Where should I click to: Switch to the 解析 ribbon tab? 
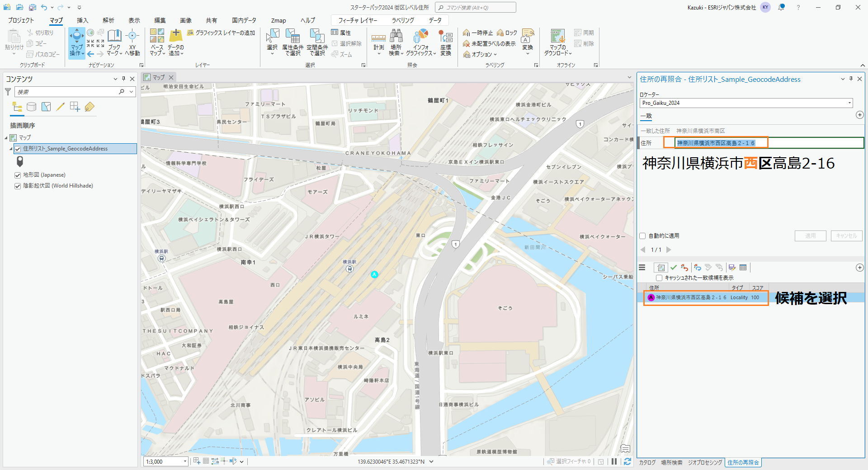tap(108, 20)
